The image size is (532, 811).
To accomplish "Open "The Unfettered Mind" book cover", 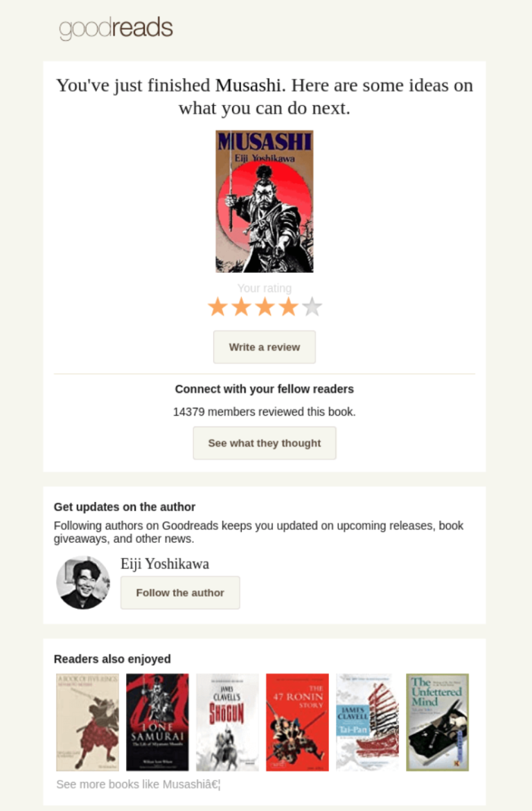I will (x=437, y=722).
